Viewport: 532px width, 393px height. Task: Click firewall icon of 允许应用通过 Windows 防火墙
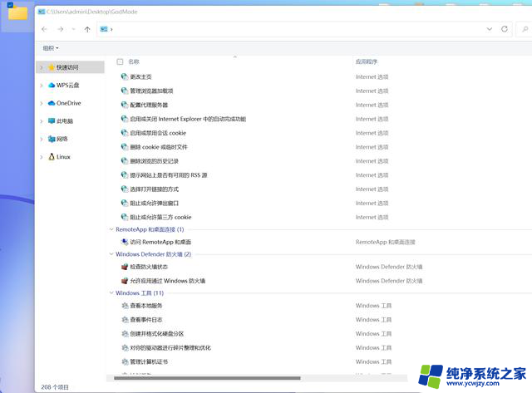[x=125, y=281]
